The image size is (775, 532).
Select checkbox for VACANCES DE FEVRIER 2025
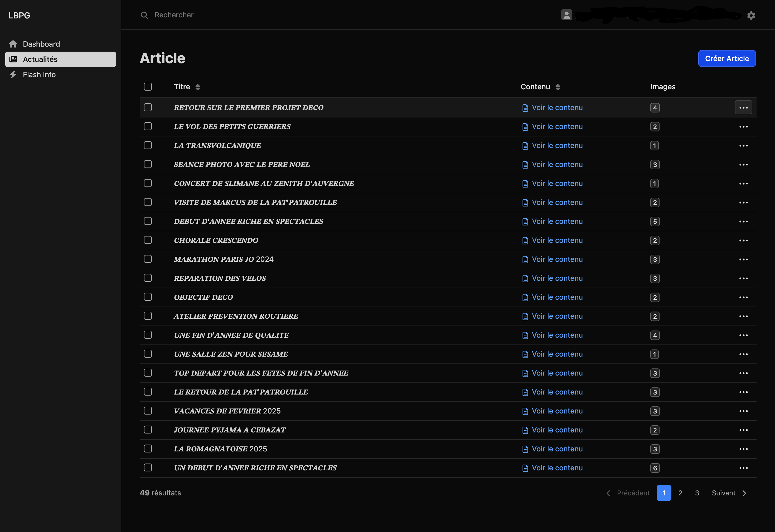click(148, 411)
